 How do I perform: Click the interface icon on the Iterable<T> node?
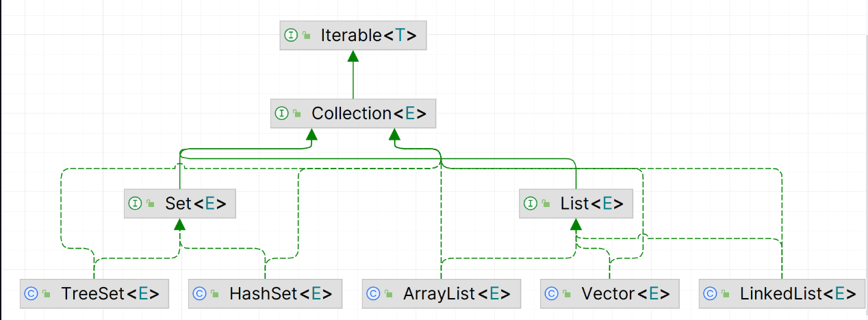tap(291, 36)
